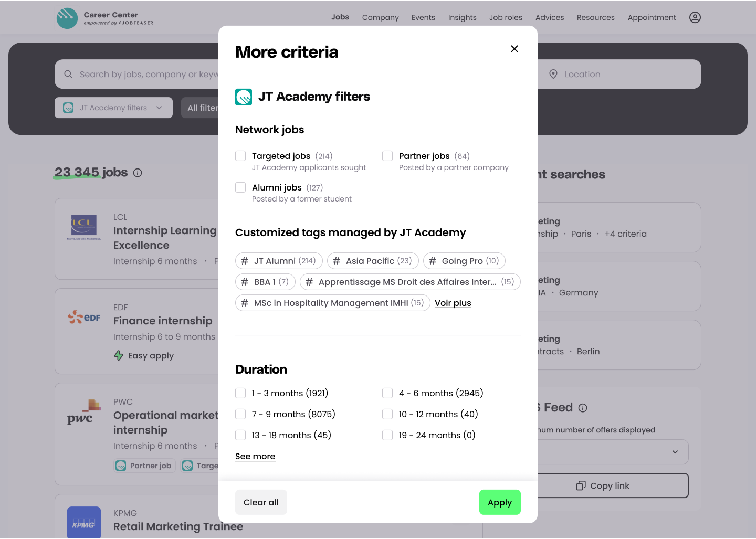Click the Apply button
The image size is (756, 539).
click(500, 502)
